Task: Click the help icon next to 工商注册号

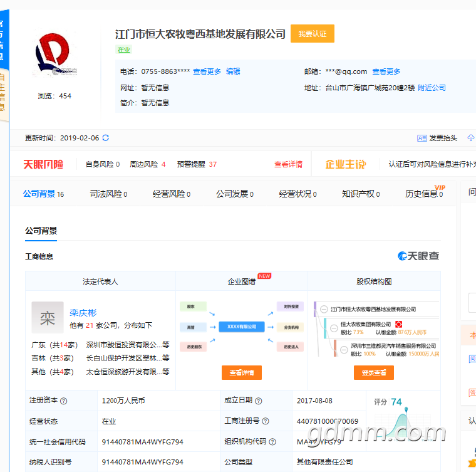Action: (266, 421)
